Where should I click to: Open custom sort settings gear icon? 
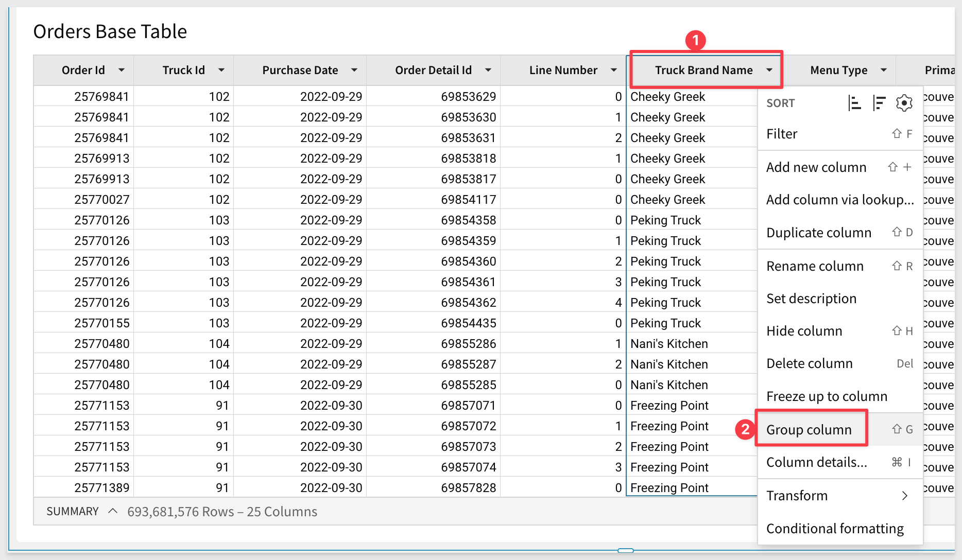tap(904, 103)
